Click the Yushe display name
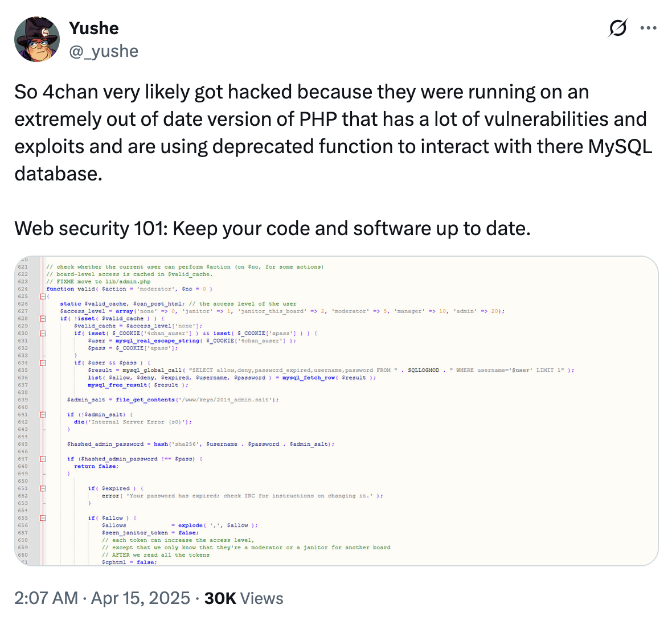 [94, 28]
